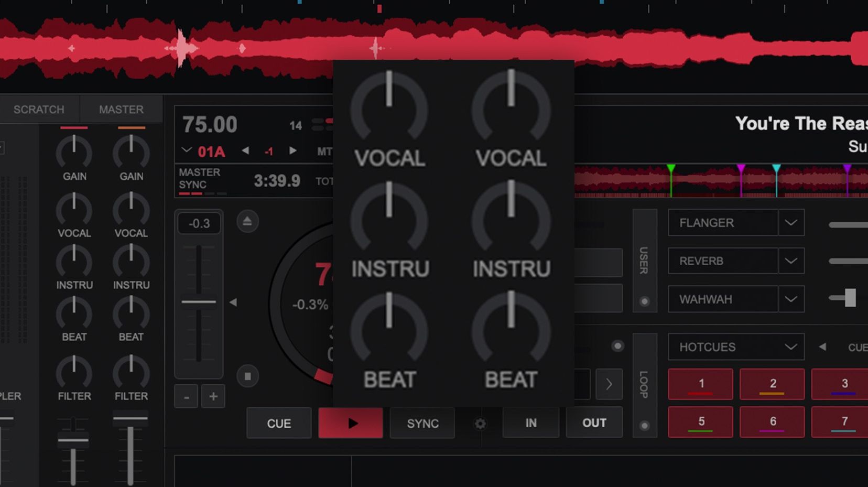868x487 pixels.
Task: Click the right chevron arrow near the loop controls
Action: tap(609, 384)
